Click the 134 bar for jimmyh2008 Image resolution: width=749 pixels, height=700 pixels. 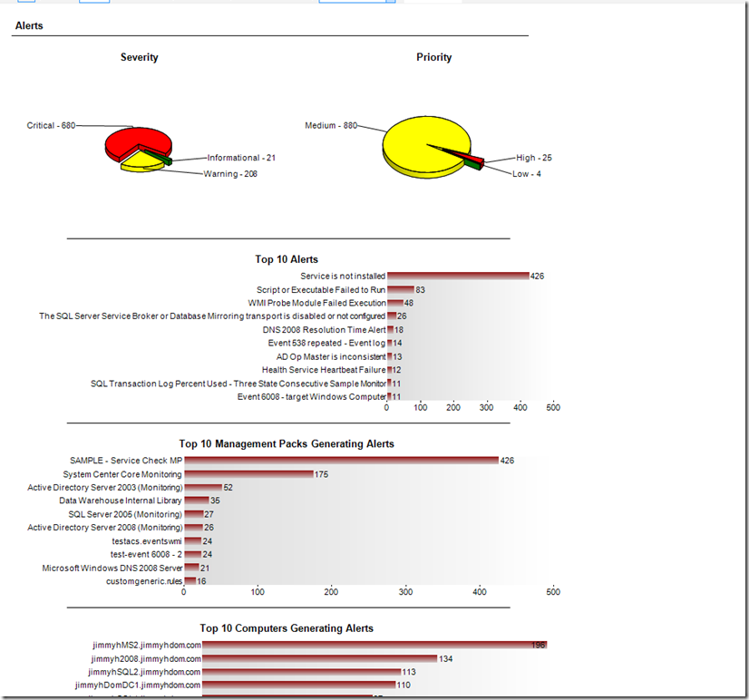pyautogui.click(x=319, y=658)
